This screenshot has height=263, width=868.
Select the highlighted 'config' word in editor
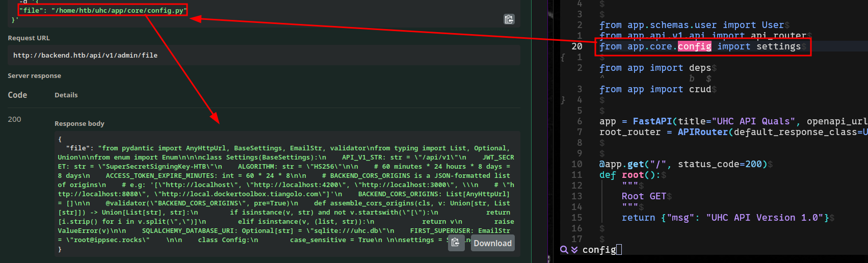(x=694, y=46)
